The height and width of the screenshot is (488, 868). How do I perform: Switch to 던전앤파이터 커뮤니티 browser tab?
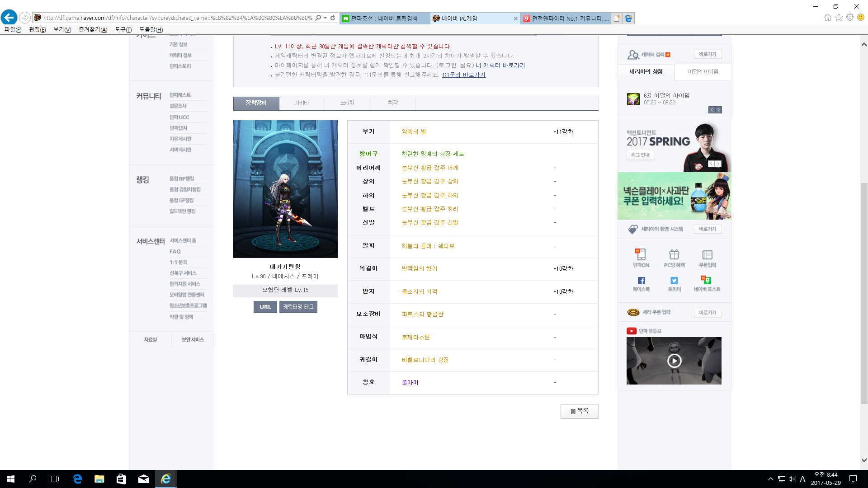[x=566, y=19]
